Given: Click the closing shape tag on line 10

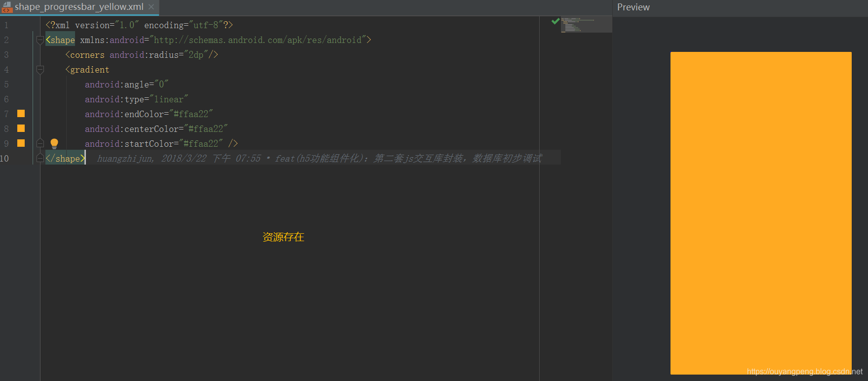Looking at the screenshot, I should (65, 158).
